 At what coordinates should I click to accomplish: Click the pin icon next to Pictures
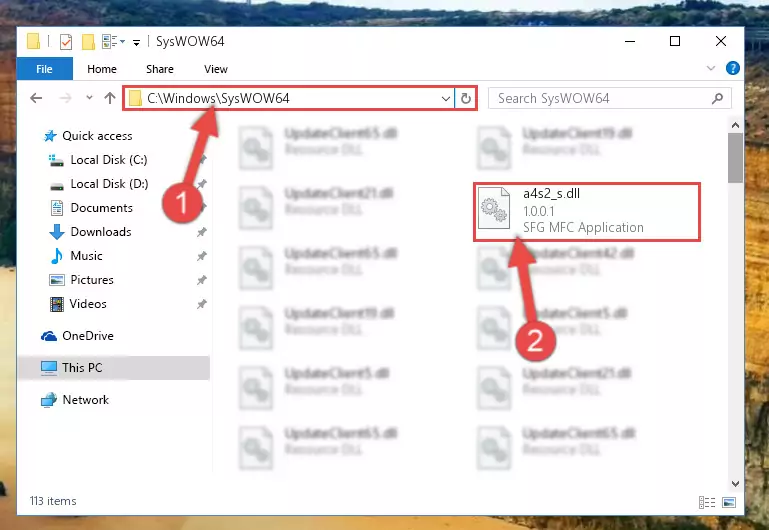[202, 280]
